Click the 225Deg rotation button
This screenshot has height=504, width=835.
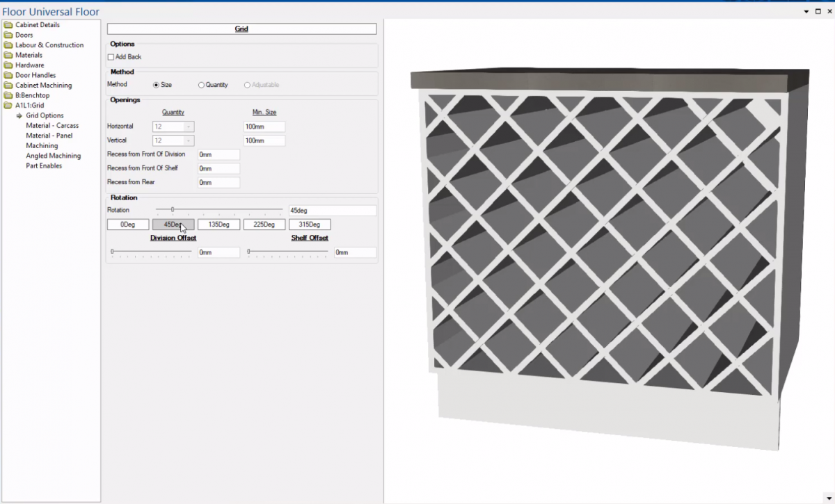pos(264,225)
